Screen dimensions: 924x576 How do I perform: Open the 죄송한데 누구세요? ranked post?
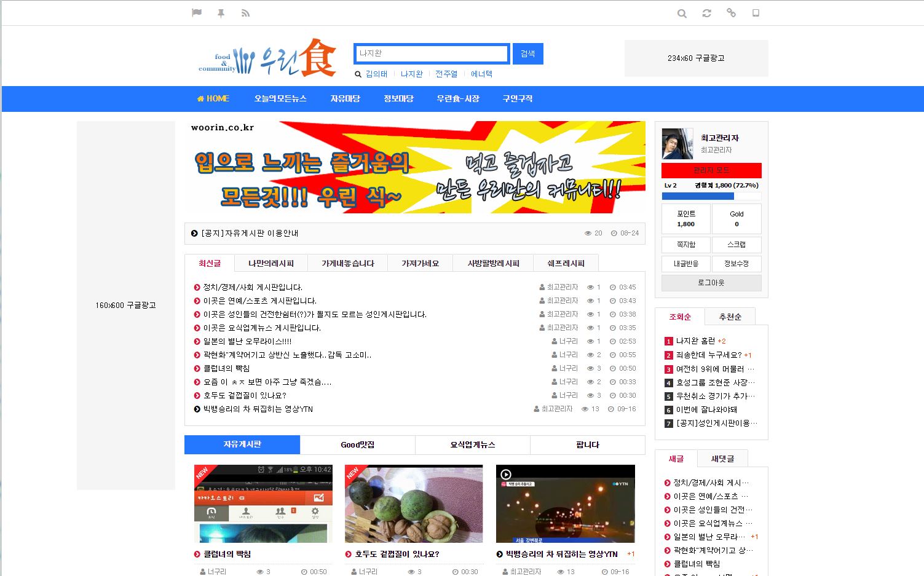tap(708, 355)
